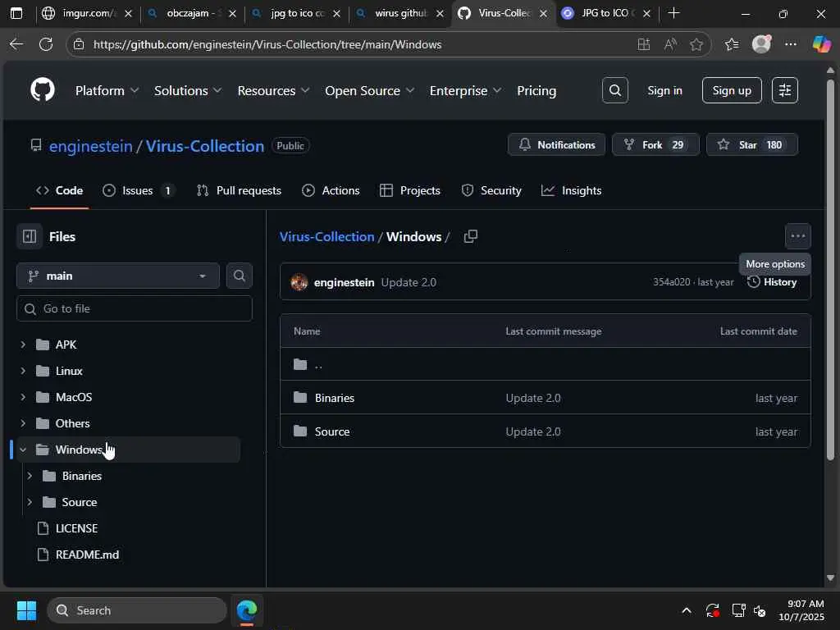Image resolution: width=840 pixels, height=630 pixels.
Task: Open the appearance settings sliders icon
Action: (785, 90)
